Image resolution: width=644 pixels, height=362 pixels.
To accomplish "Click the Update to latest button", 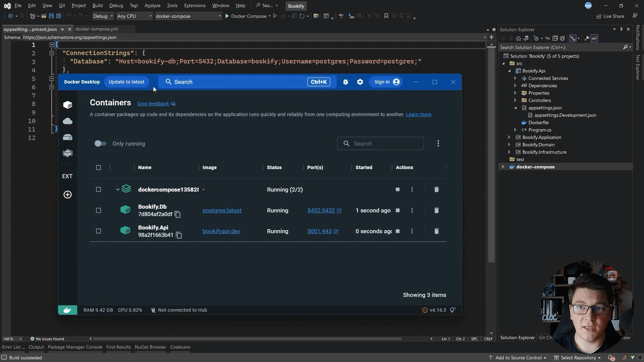I will click(126, 82).
